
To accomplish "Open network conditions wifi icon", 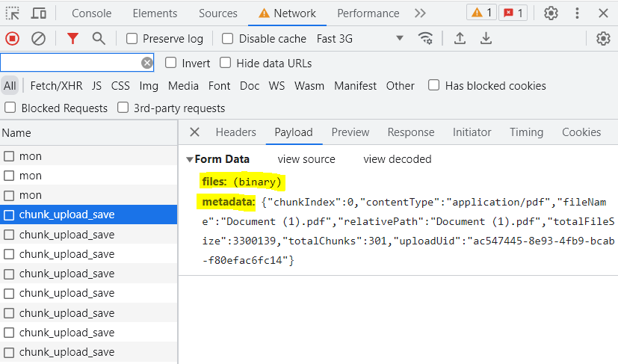I will point(426,39).
